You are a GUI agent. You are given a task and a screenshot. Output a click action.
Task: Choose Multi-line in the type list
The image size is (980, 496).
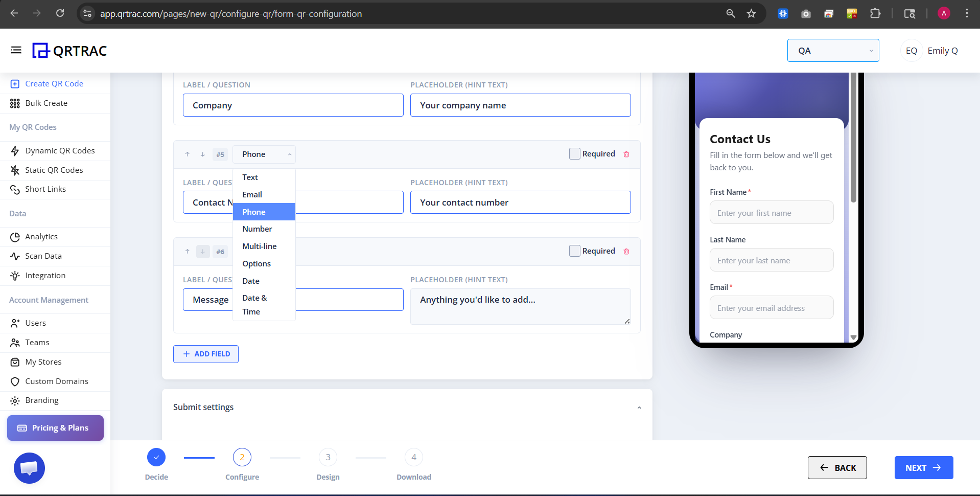(x=259, y=246)
